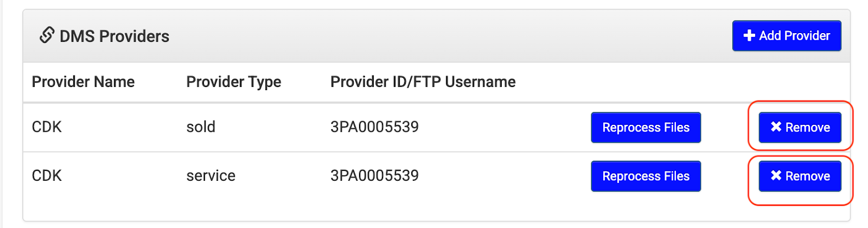Screen dimensions: 868x228
Task: Click the Provider Type column header
Action: [x=233, y=82]
